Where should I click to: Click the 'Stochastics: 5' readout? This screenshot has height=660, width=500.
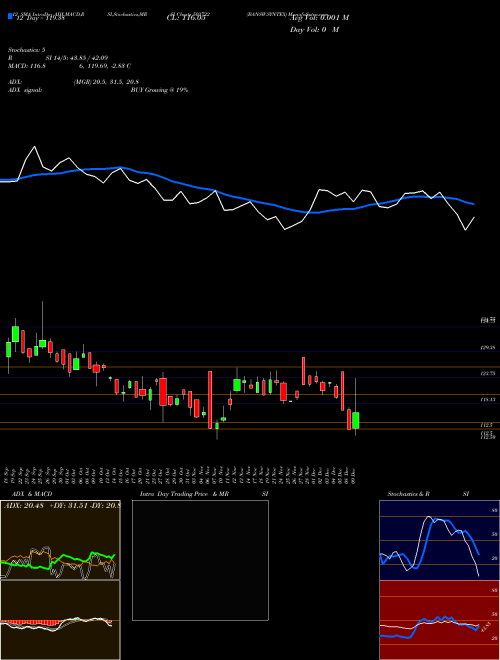pos(27,50)
